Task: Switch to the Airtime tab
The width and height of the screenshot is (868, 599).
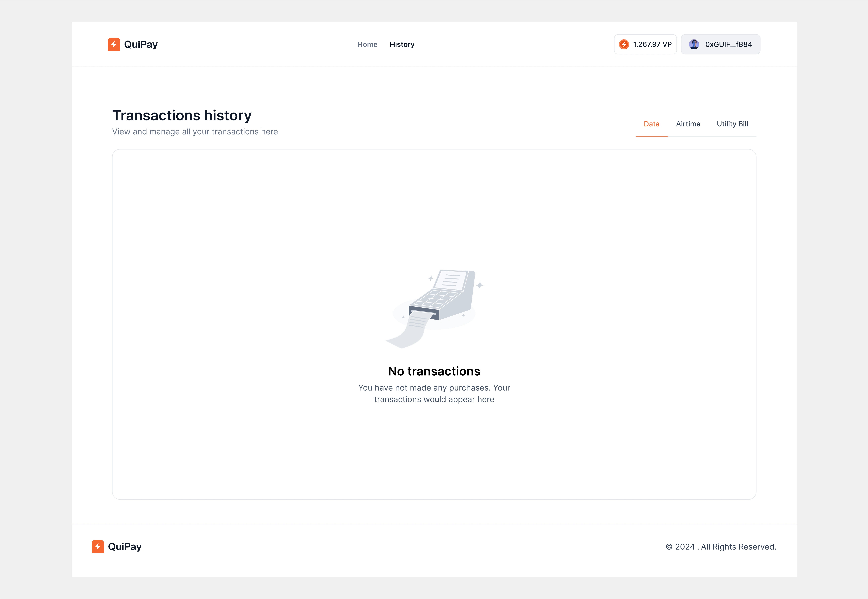Action: (688, 124)
